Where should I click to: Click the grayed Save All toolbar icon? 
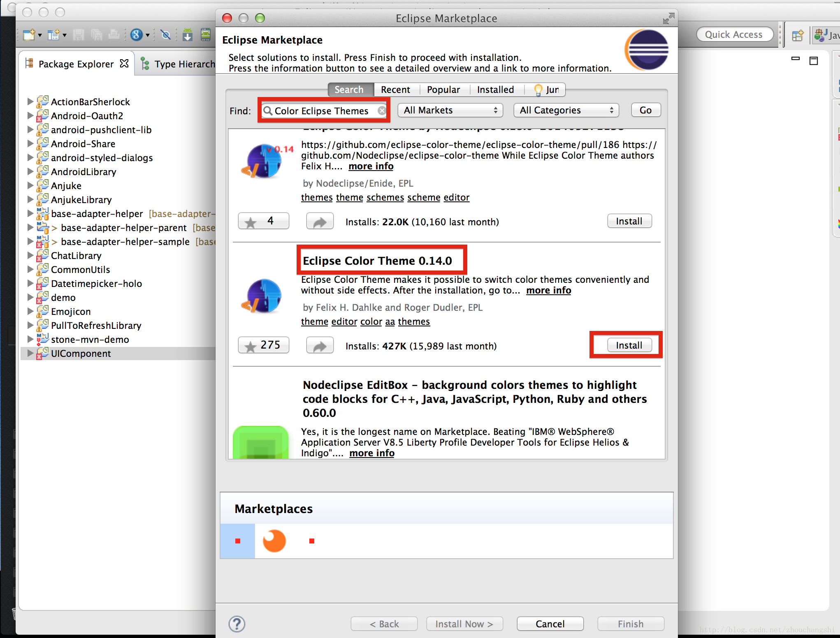[x=97, y=35]
